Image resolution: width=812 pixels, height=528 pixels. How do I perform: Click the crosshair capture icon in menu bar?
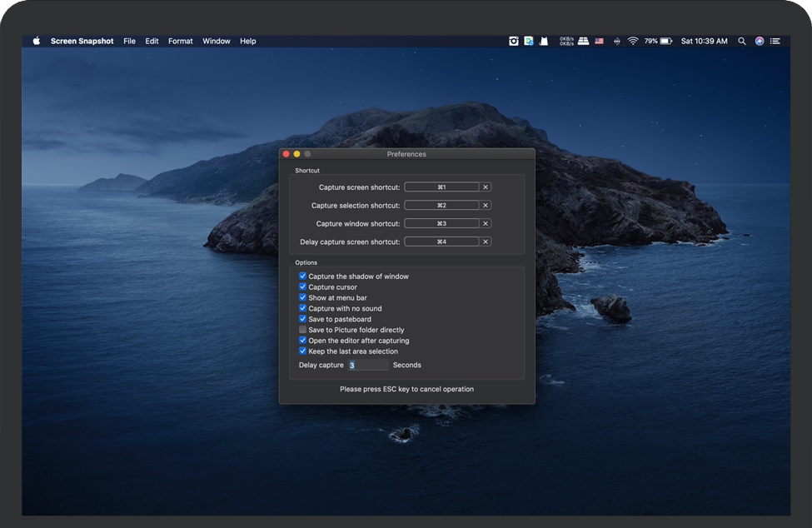tap(615, 40)
